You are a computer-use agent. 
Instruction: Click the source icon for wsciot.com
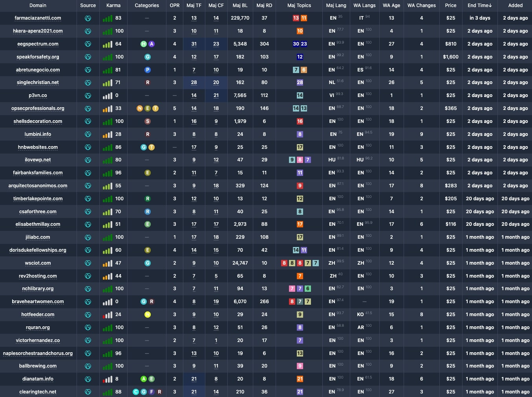pyautogui.click(x=88, y=263)
